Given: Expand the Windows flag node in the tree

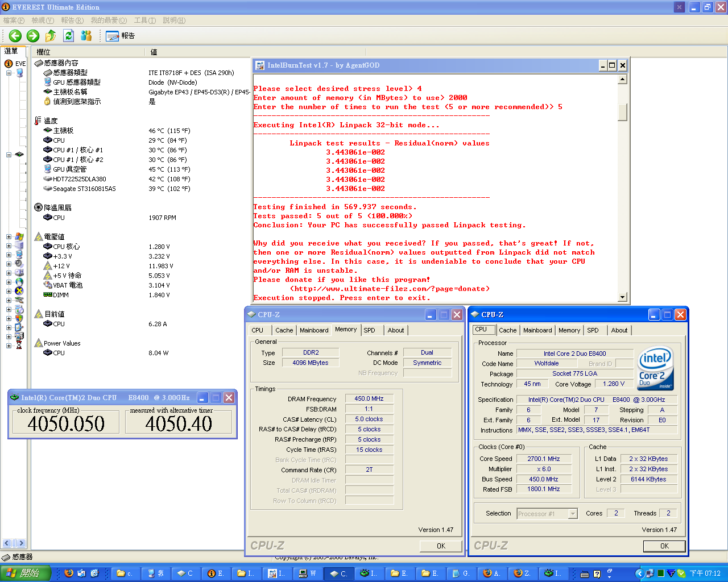Looking at the screenshot, I should click(x=9, y=236).
